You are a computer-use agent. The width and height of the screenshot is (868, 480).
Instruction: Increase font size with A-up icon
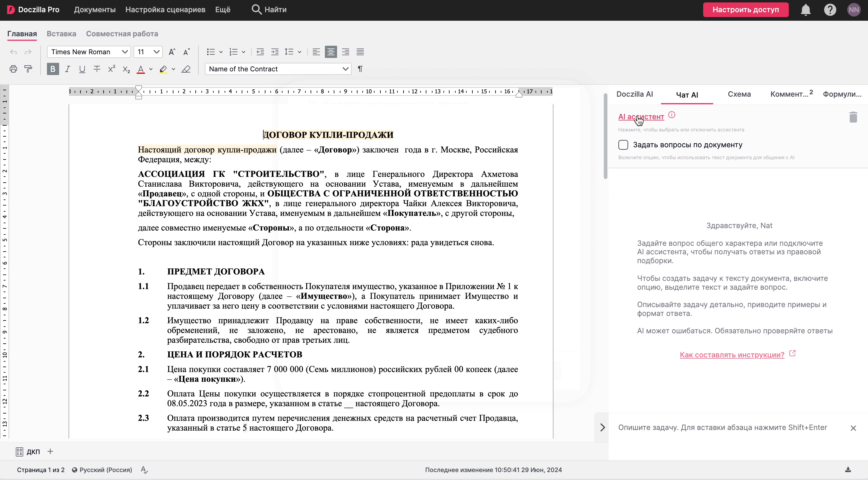pyautogui.click(x=172, y=52)
